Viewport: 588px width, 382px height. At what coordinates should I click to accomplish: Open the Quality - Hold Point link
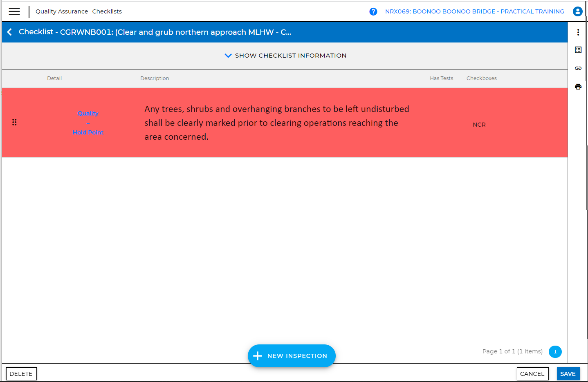point(88,123)
